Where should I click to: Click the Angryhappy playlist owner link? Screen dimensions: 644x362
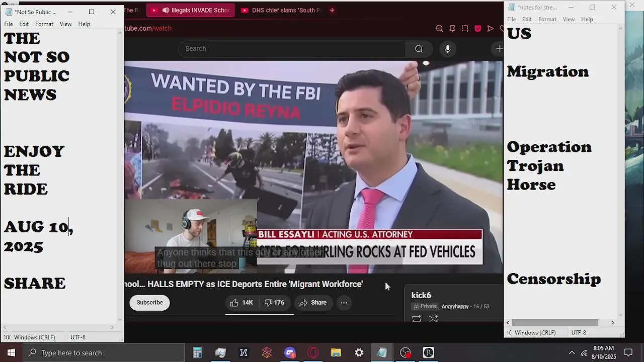click(455, 307)
